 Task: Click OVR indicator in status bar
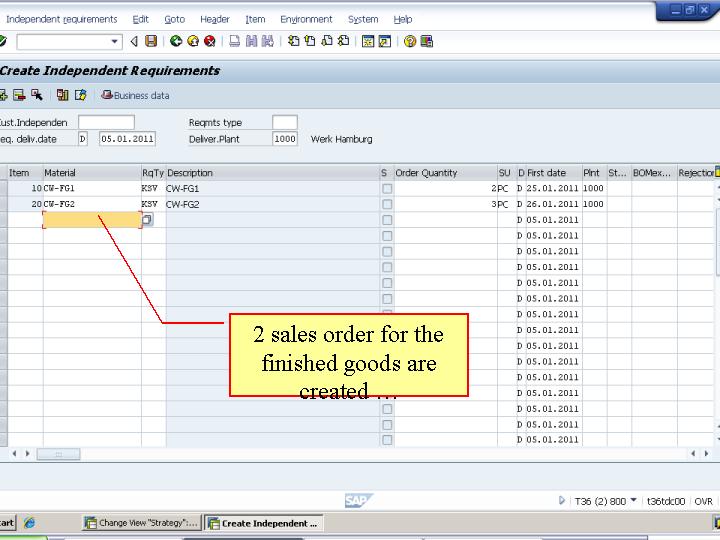703,501
